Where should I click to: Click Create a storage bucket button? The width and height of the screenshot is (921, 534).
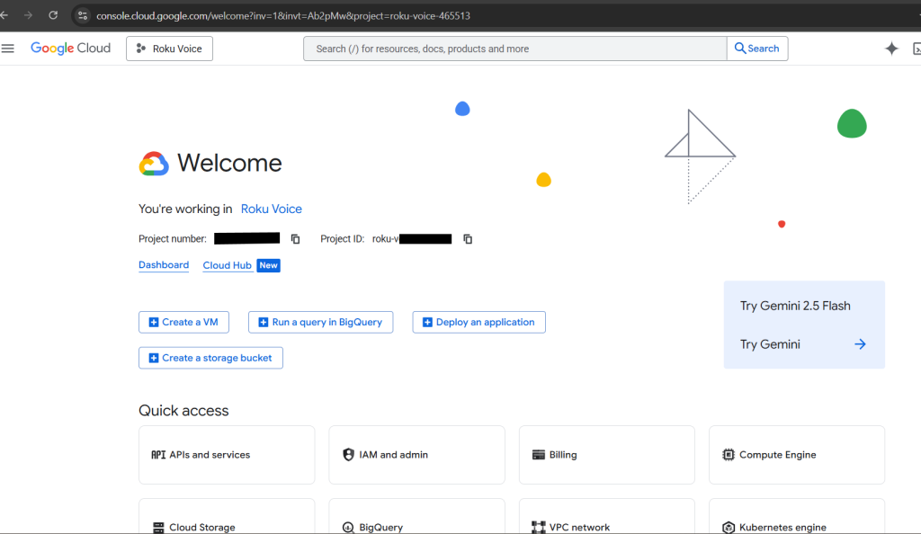pyautogui.click(x=210, y=358)
